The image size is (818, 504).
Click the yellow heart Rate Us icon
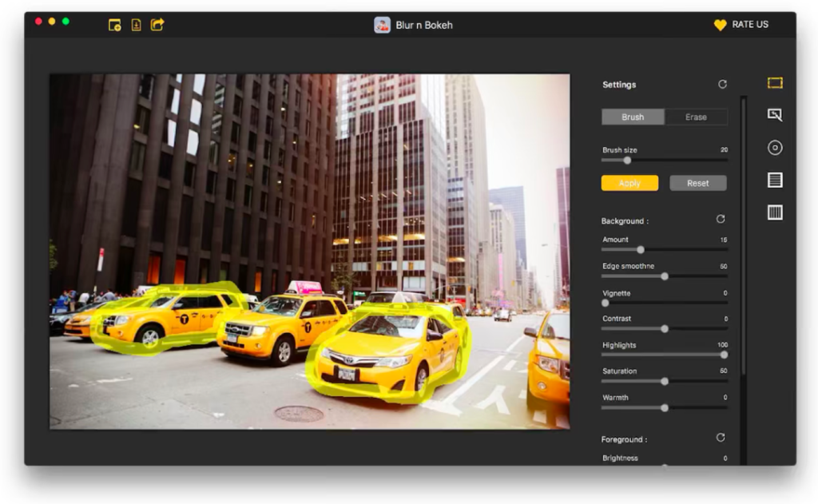coord(720,25)
